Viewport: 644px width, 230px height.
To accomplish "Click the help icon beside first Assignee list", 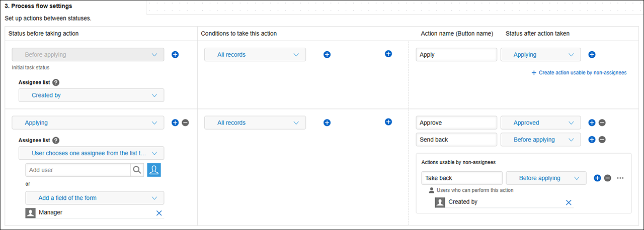I will click(x=56, y=82).
